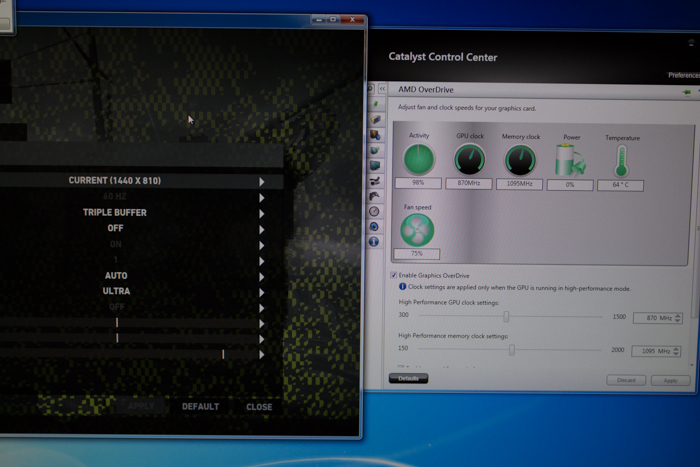Click the High Performance GPU clock slider handle
The width and height of the screenshot is (700, 467).
(506, 316)
